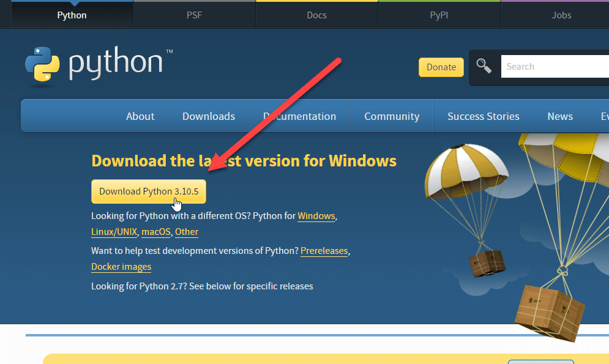Viewport: 609px width, 364px height.
Task: Switch to the PSF top tab
Action: (x=194, y=15)
